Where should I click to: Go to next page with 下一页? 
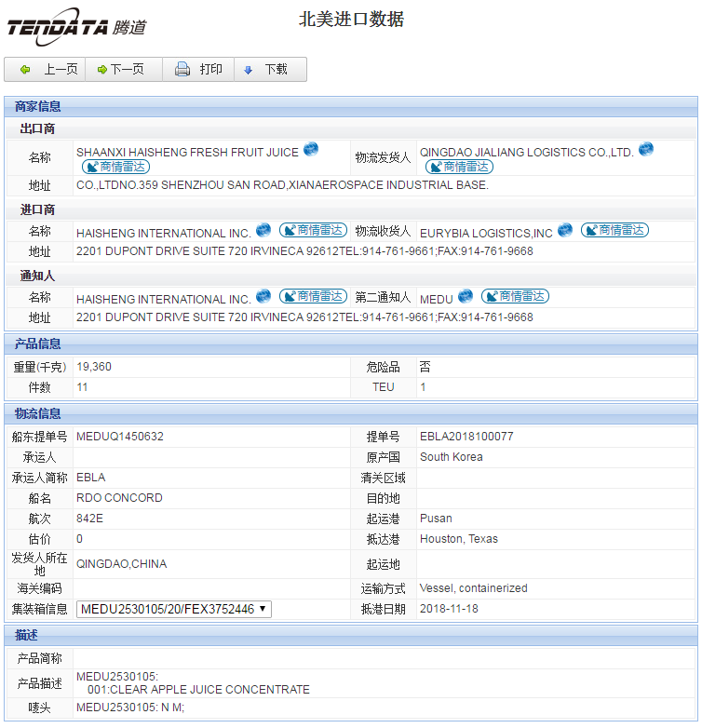pos(121,70)
